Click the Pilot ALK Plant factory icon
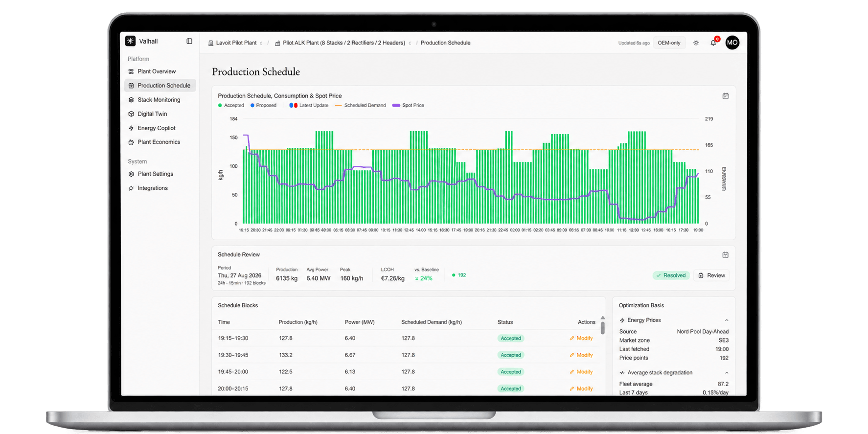This screenshot has height=434, width=868. 277,43
